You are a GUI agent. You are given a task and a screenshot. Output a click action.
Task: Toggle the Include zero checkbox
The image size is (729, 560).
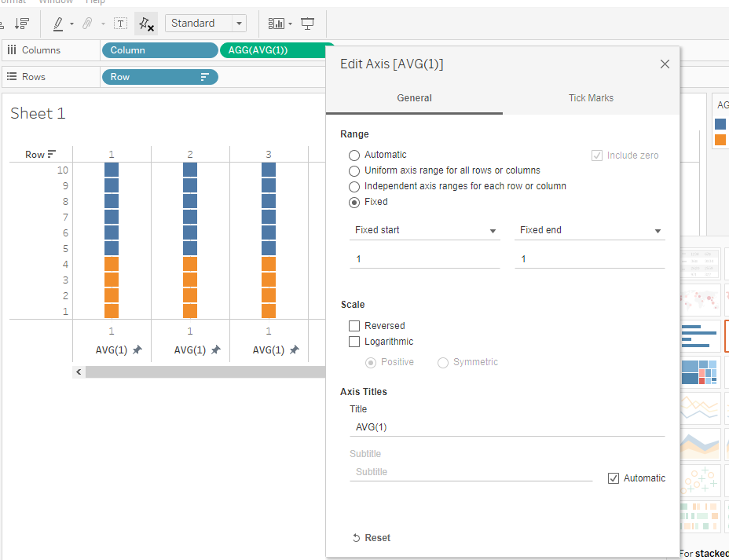(597, 156)
